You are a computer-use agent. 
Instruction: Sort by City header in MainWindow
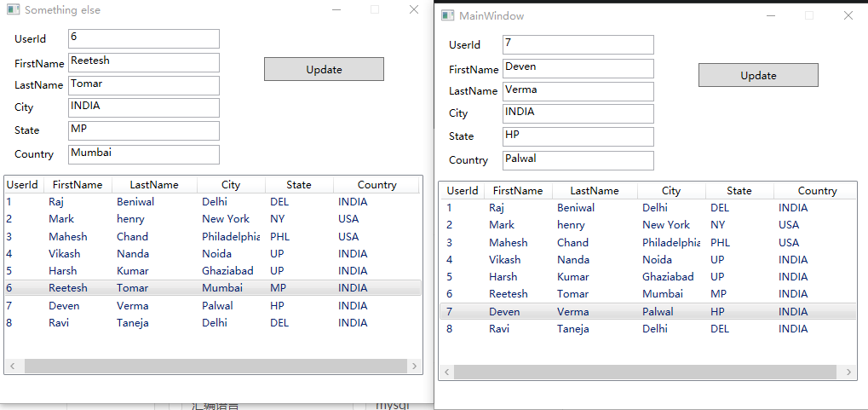[x=671, y=191]
